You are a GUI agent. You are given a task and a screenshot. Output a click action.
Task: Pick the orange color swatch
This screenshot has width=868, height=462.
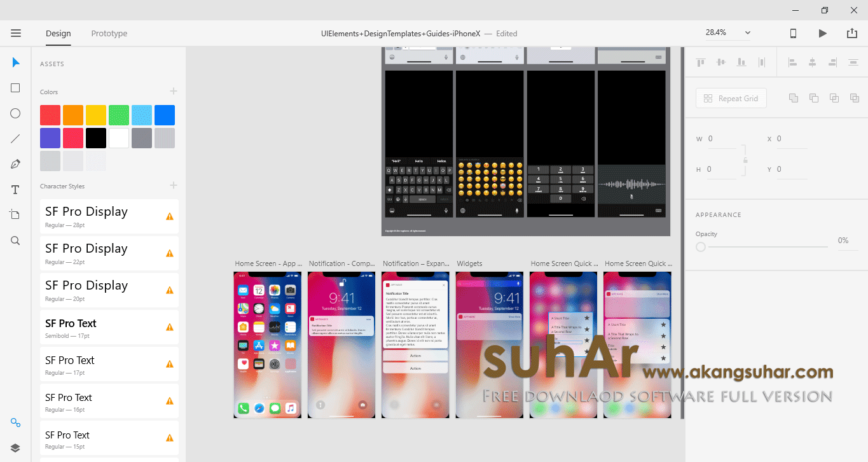pyautogui.click(x=73, y=115)
